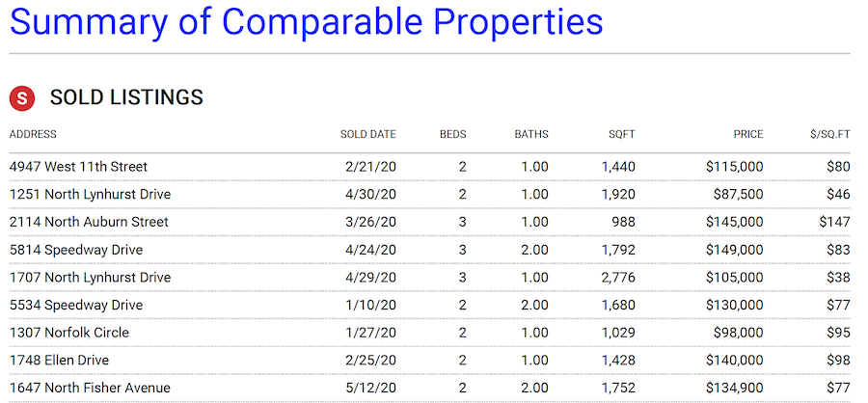Click the $/SQ.FT column header

point(829,134)
